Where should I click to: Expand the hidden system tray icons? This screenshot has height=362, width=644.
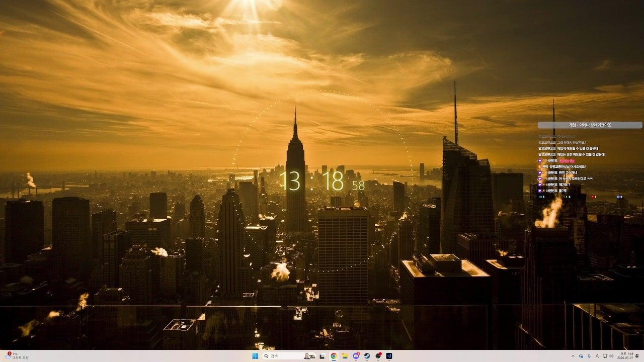click(x=573, y=356)
